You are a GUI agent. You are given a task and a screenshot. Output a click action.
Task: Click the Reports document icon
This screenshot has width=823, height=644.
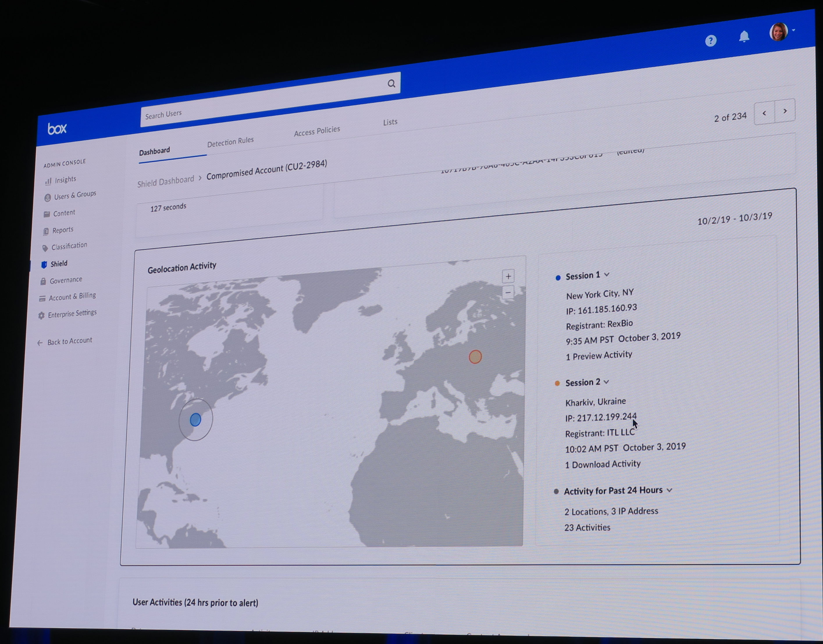46,231
